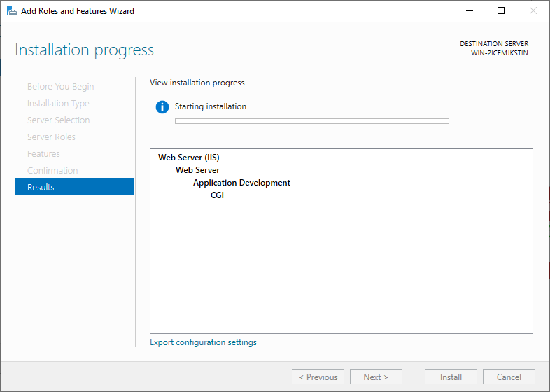Screen dimensions: 550x392
Task: Cancel the wizard with the Cancel button
Action: pyautogui.click(x=509, y=377)
